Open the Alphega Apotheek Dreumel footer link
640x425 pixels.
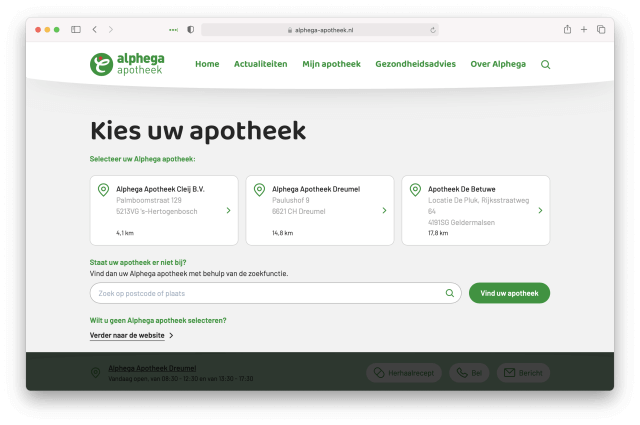152,368
